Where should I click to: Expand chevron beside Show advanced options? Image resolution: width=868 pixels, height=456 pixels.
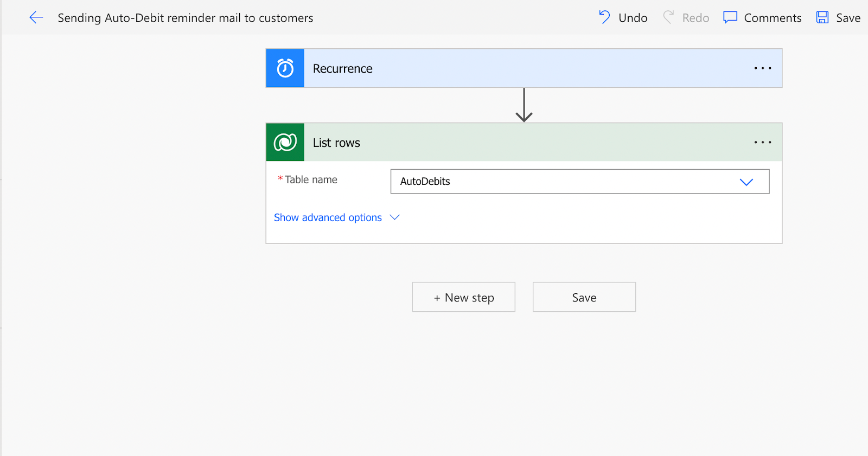[x=395, y=217]
